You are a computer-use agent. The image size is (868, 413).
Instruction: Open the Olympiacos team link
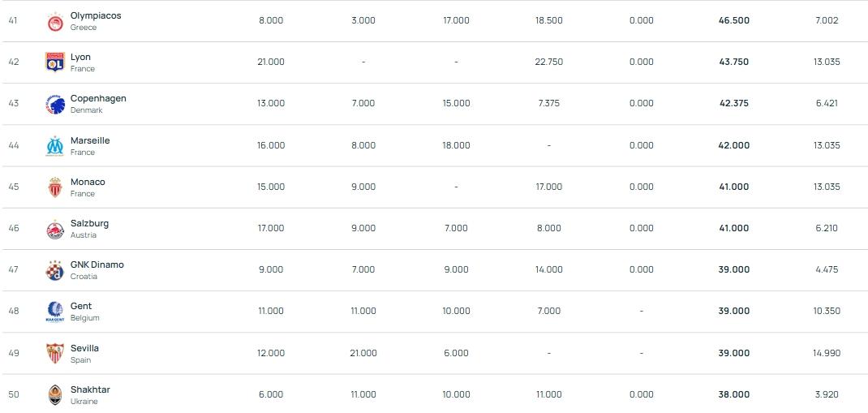pos(96,15)
